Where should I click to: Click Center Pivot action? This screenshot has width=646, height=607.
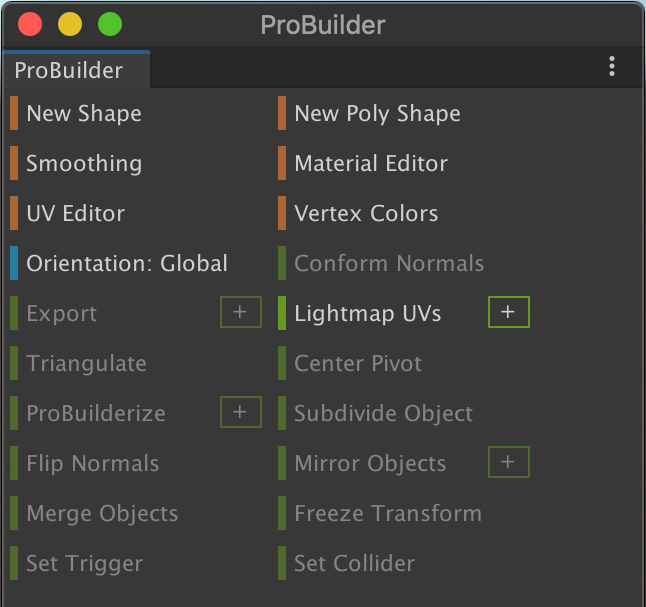point(358,364)
